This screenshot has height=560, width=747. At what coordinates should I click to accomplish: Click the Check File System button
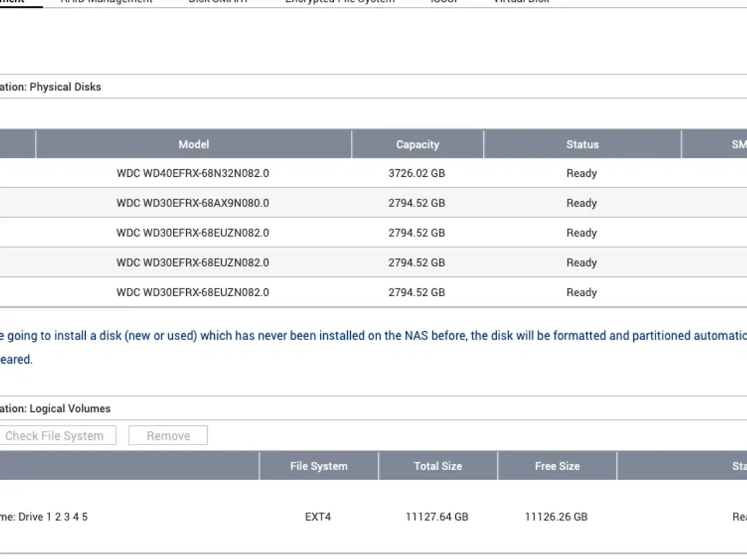coord(58,435)
